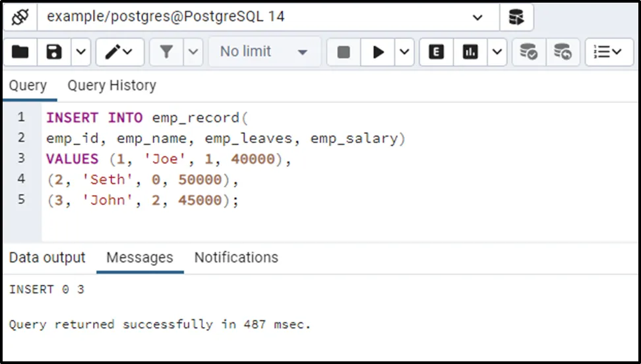Click the new database connection icon
The width and height of the screenshot is (641, 364).
[516, 17]
